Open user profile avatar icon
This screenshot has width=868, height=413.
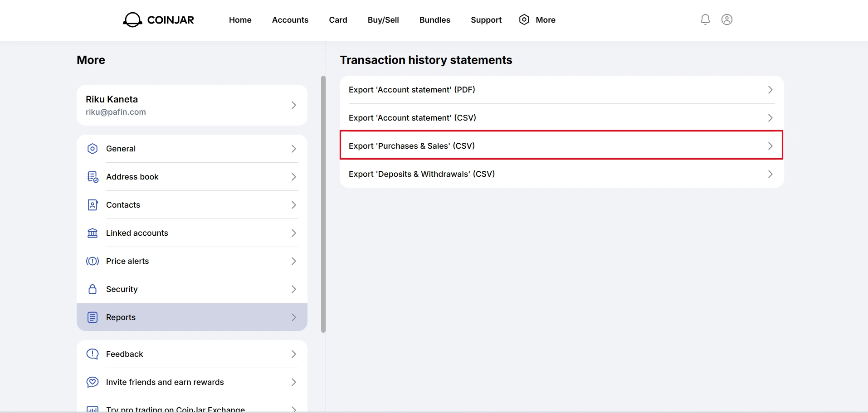coord(727,19)
